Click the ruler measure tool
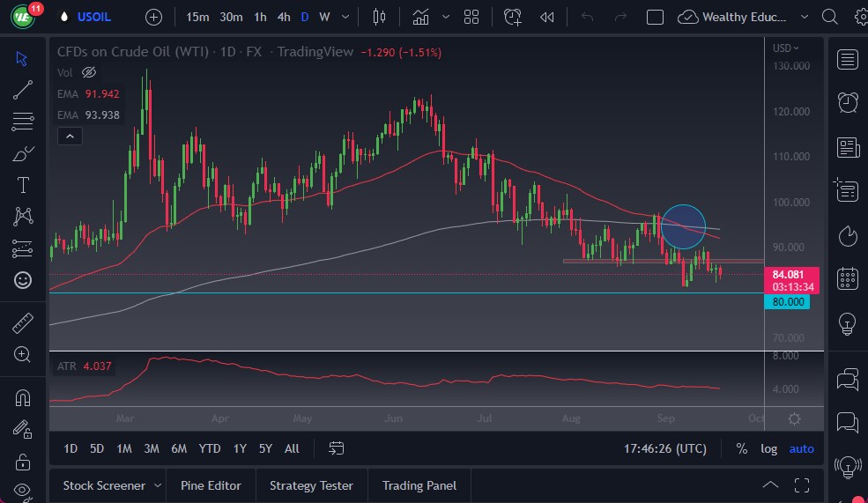 23,323
